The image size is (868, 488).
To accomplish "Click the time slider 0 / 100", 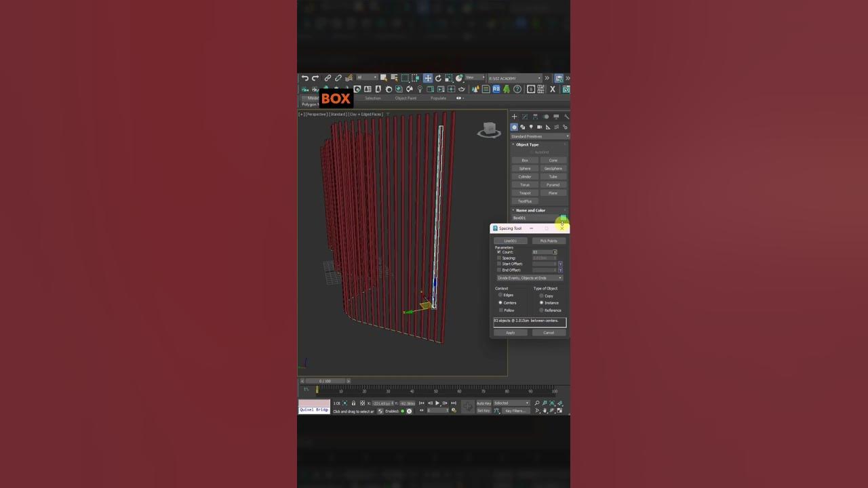I will (x=325, y=381).
